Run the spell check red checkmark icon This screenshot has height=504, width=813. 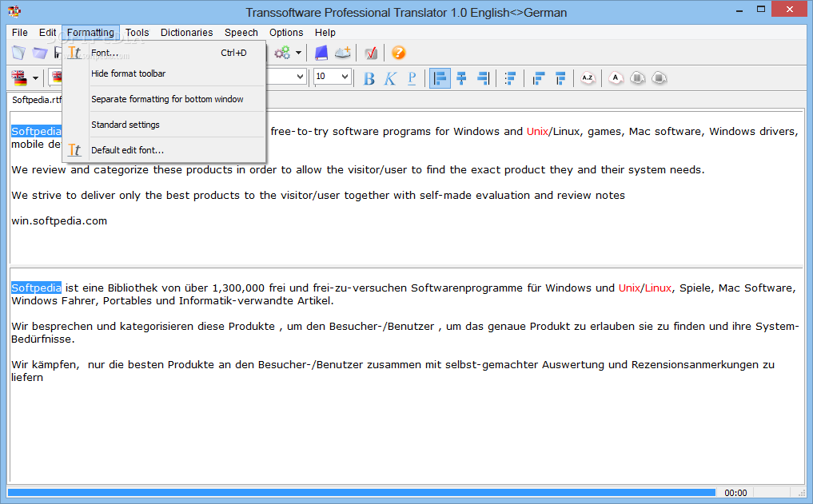pyautogui.click(x=371, y=53)
